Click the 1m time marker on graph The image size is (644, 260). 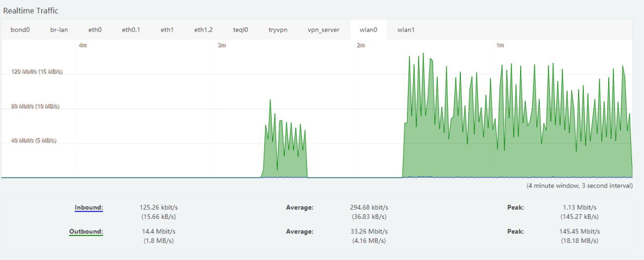[x=500, y=45]
